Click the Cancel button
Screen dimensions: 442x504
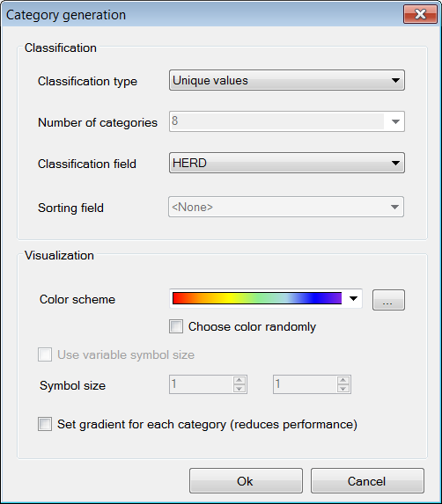tap(367, 481)
